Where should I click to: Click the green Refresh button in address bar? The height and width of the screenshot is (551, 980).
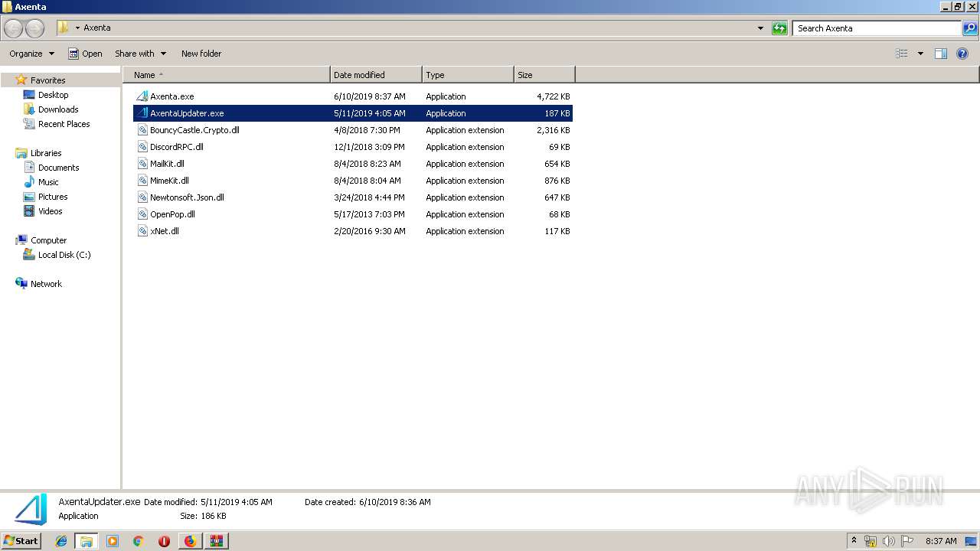(x=779, y=28)
